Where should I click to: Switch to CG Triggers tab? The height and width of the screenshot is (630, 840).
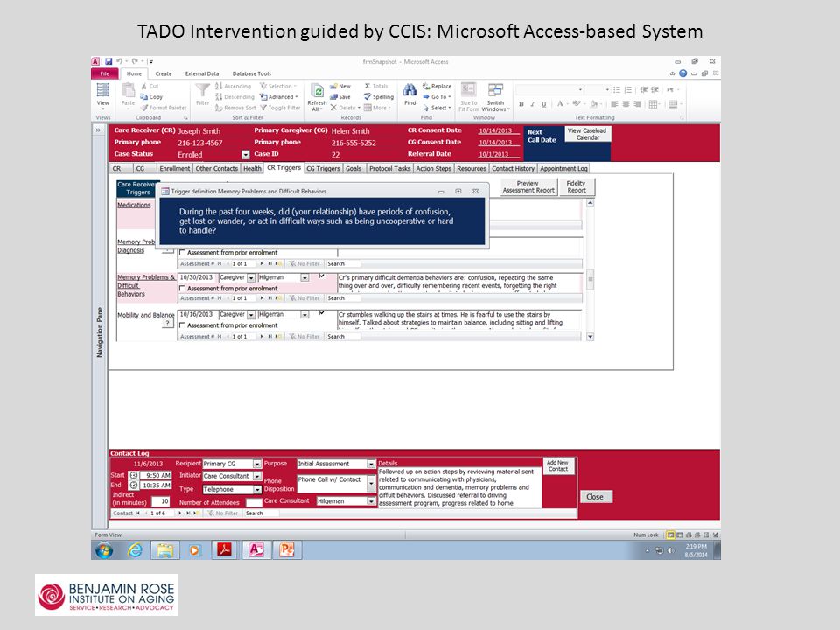click(323, 168)
